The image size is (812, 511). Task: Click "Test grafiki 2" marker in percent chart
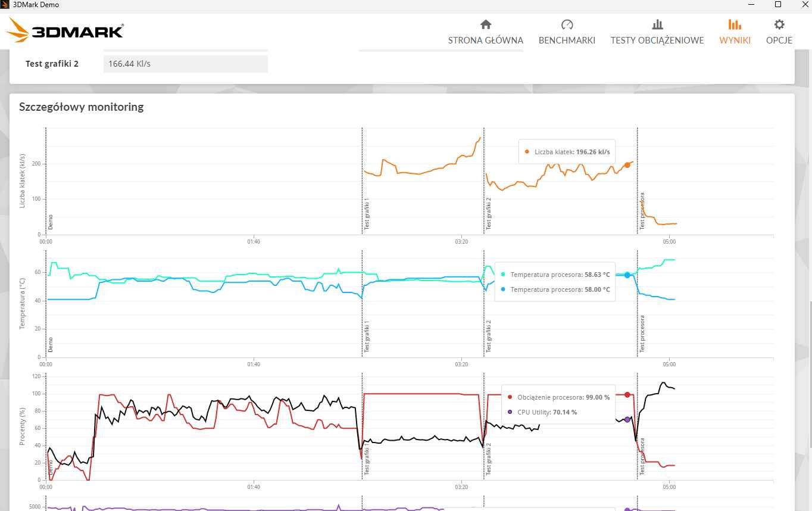(488, 459)
